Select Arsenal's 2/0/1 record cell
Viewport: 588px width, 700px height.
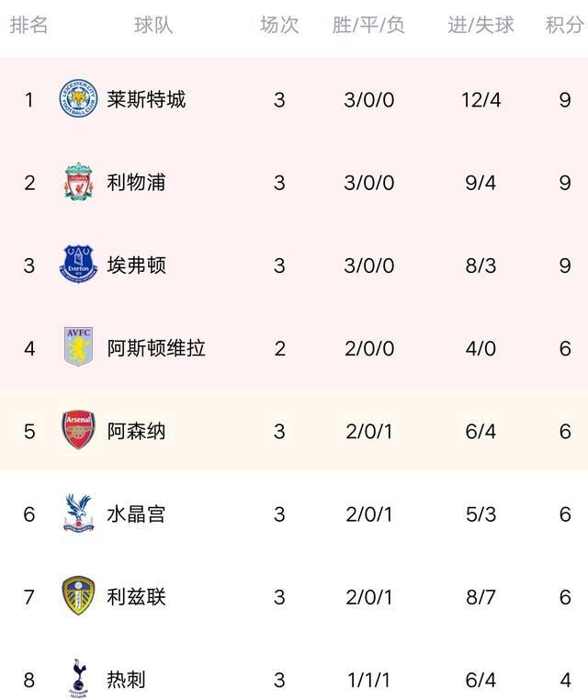pos(368,431)
